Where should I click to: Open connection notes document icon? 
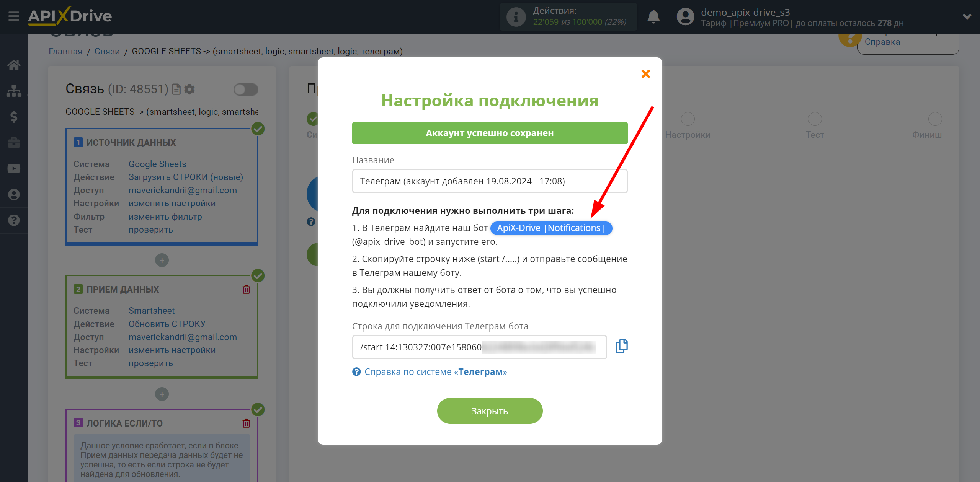coord(176,89)
